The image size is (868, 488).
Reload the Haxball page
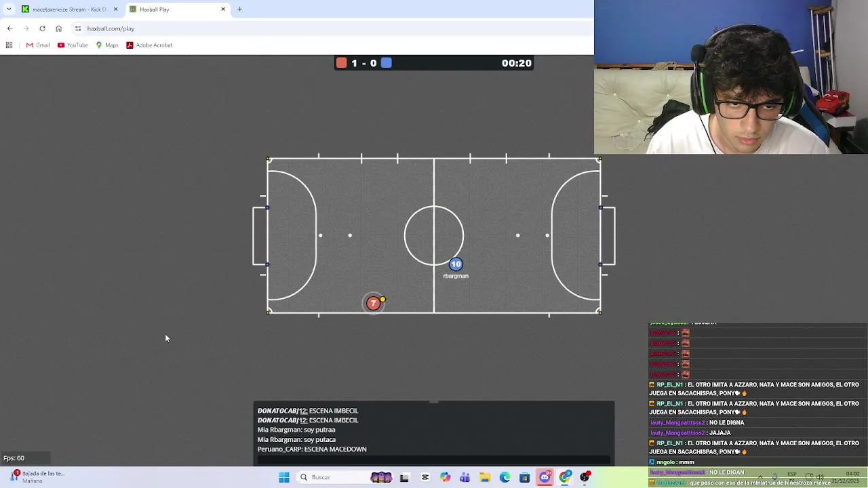[42, 28]
